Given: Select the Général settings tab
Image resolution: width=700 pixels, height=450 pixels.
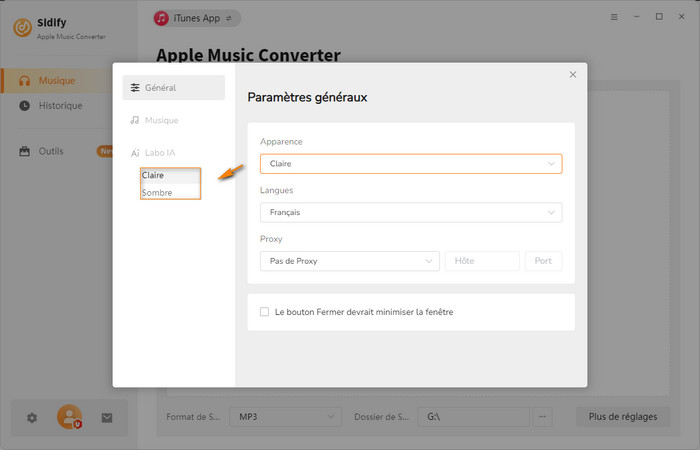Looking at the screenshot, I should (x=174, y=88).
